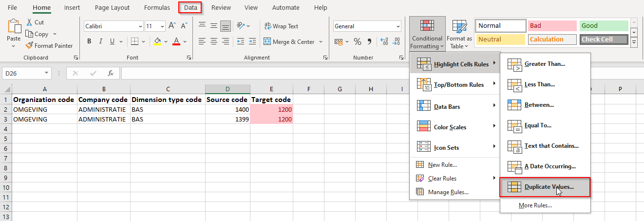Toggle Bold formatting

pos(89,41)
